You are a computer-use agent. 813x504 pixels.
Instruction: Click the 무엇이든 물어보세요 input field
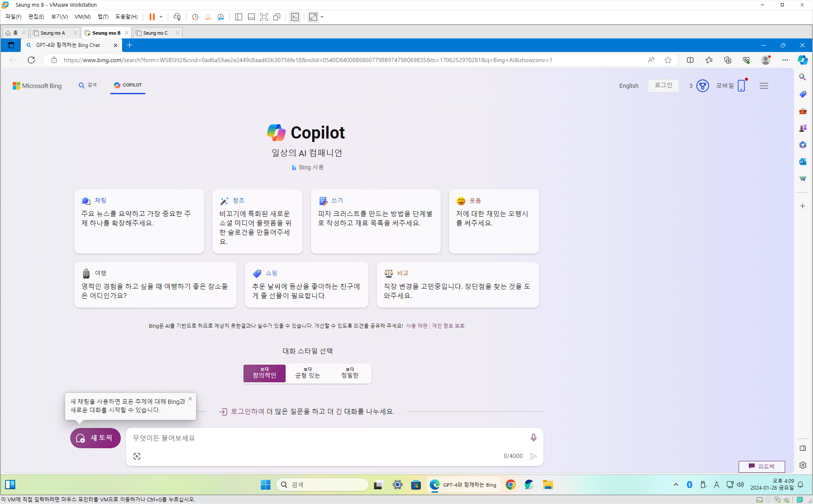[x=325, y=438]
